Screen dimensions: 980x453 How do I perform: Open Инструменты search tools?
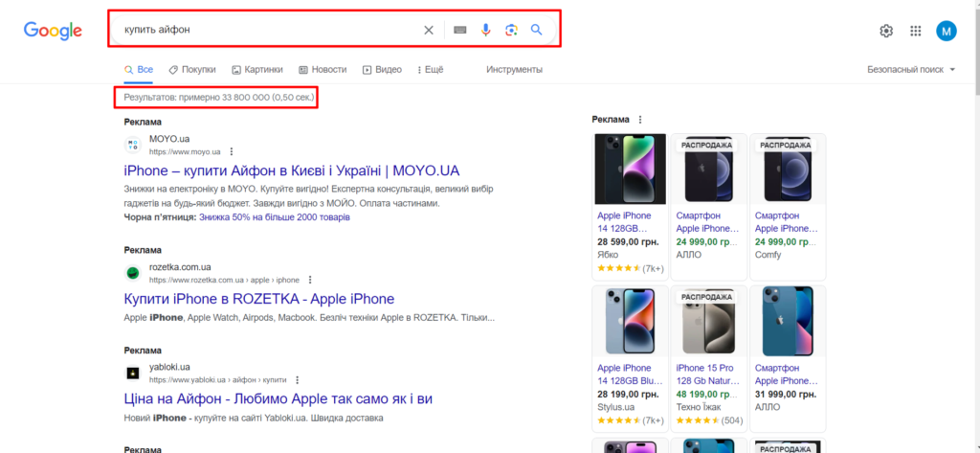click(x=514, y=70)
